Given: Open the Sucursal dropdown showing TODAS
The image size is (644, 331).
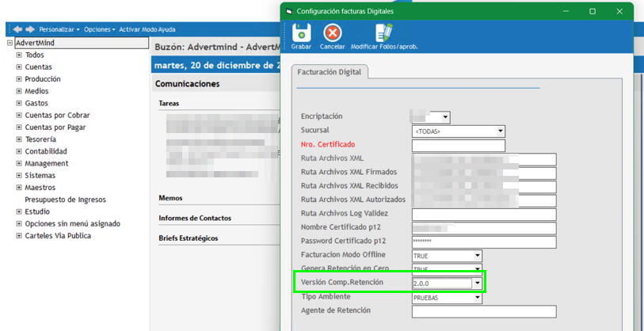Looking at the screenshot, I should click(x=501, y=131).
